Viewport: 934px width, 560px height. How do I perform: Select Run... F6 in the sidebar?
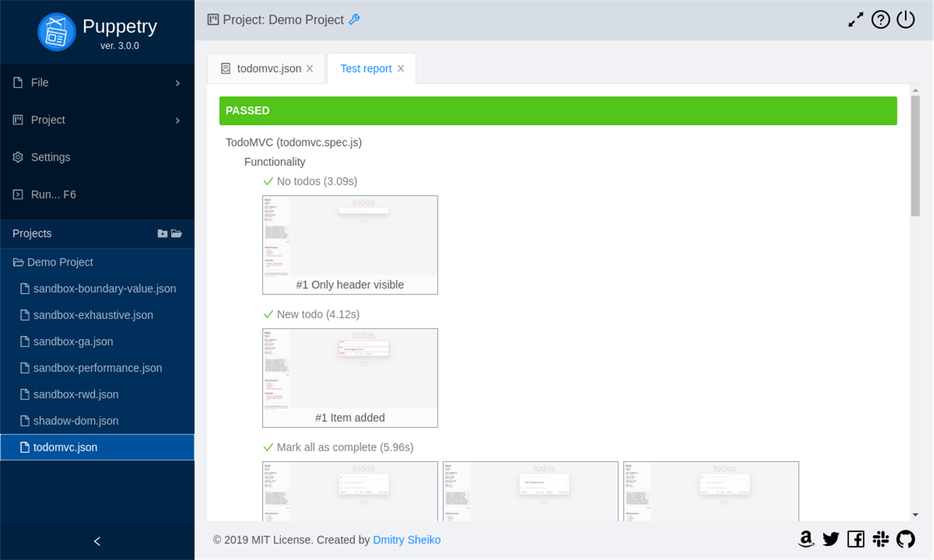coord(97,194)
